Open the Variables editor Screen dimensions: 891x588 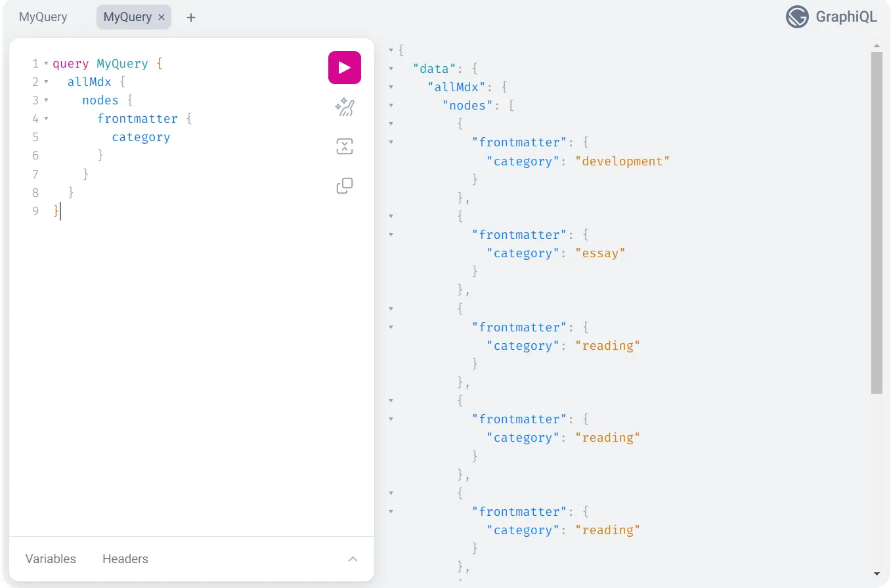pos(50,558)
